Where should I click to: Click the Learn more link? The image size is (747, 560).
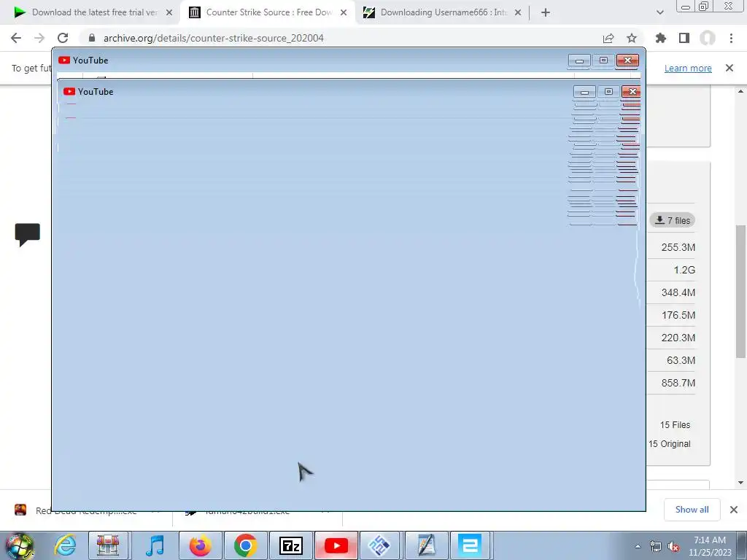pyautogui.click(x=688, y=68)
